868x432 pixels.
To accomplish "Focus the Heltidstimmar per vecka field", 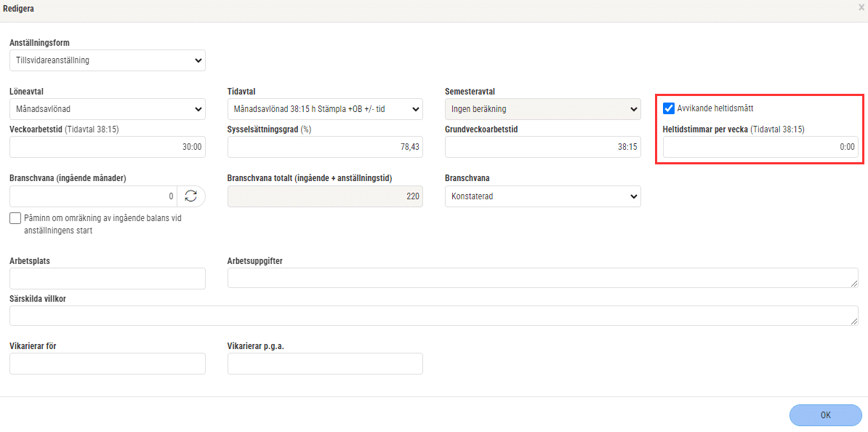I will pyautogui.click(x=760, y=148).
